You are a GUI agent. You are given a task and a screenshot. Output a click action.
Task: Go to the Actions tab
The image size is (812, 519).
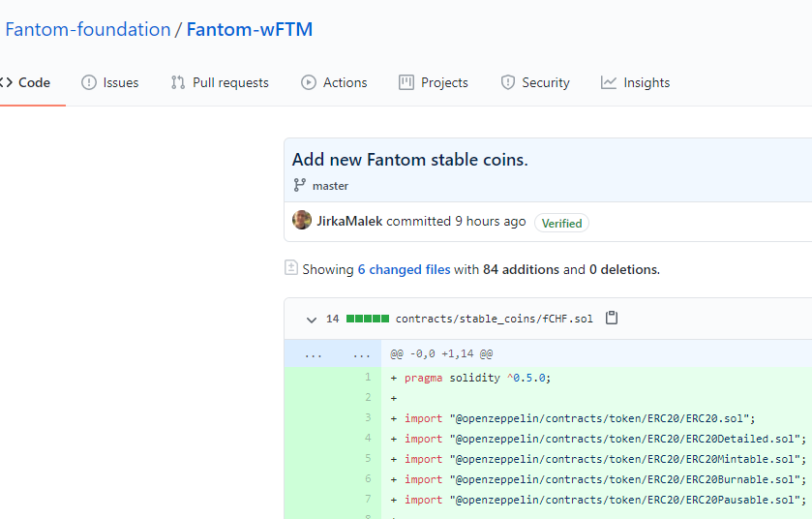click(334, 83)
